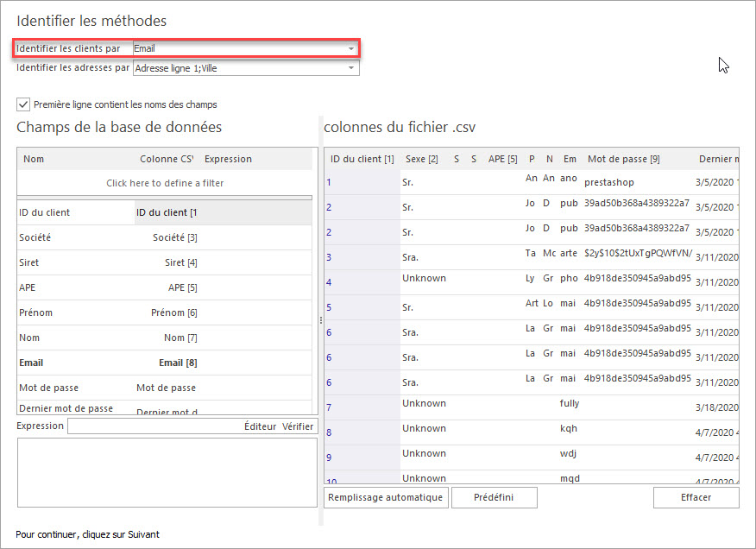The height and width of the screenshot is (549, 756).
Task: Select the Siret field row
Action: [165, 262]
